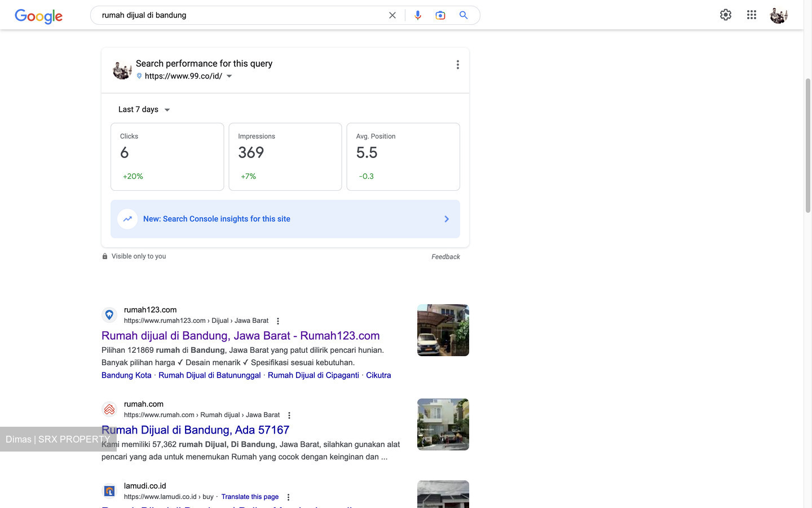This screenshot has width=812, height=508.
Task: Open Google Lens image search
Action: (440, 15)
